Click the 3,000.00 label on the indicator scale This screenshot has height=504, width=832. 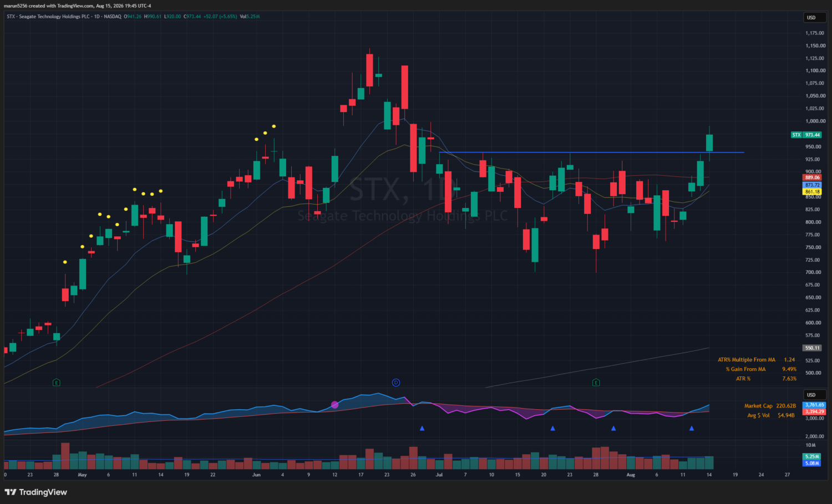click(x=815, y=419)
